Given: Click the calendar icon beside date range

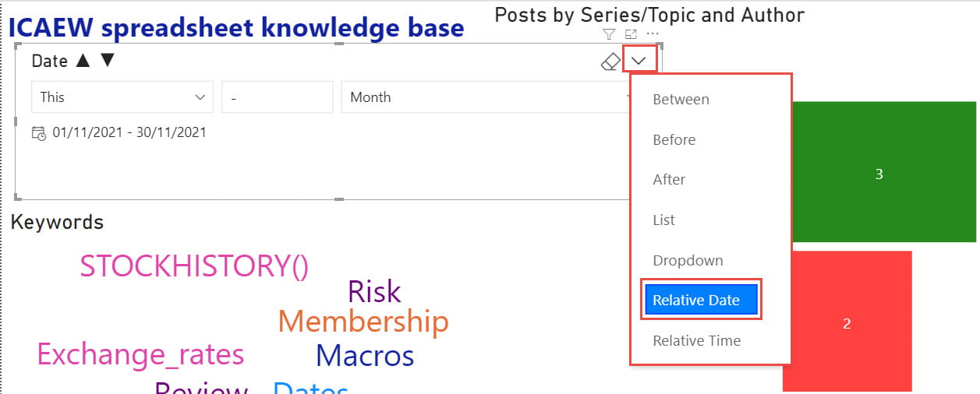Looking at the screenshot, I should 39,132.
